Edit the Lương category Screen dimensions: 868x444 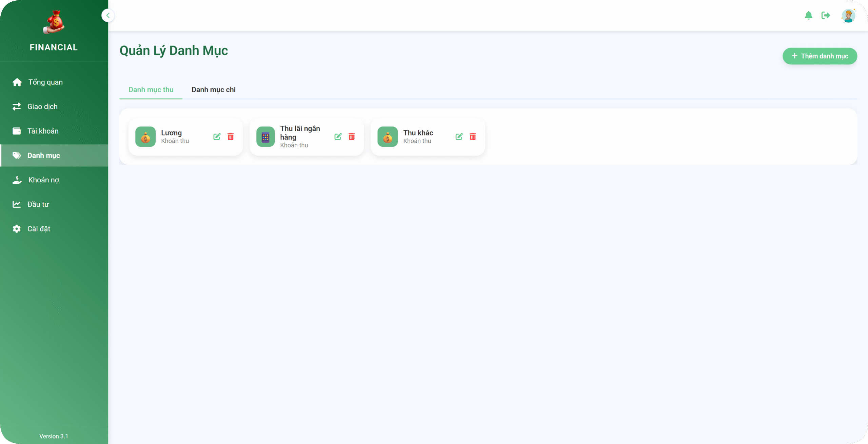coord(217,137)
